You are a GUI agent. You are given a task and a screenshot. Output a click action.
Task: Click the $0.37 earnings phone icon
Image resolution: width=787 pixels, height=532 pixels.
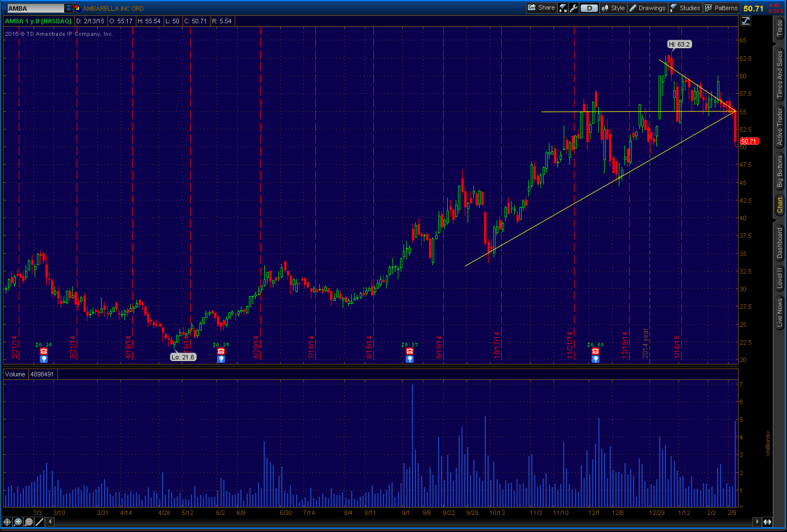(x=410, y=351)
